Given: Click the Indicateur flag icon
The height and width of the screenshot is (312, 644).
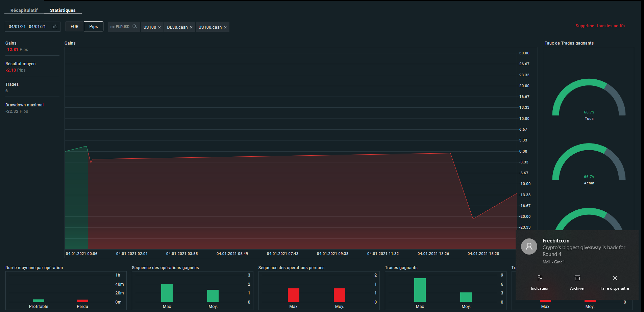Looking at the screenshot, I should point(540,278).
